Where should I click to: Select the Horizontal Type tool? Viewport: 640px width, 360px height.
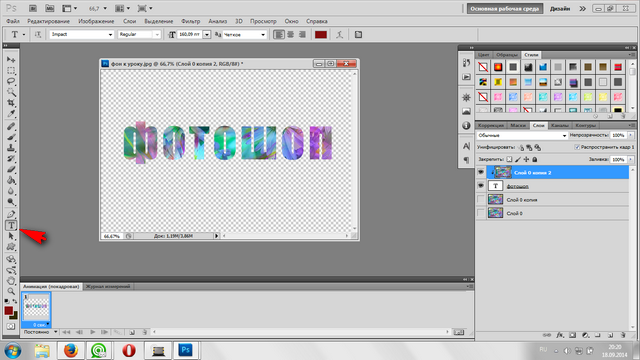click(x=11, y=225)
